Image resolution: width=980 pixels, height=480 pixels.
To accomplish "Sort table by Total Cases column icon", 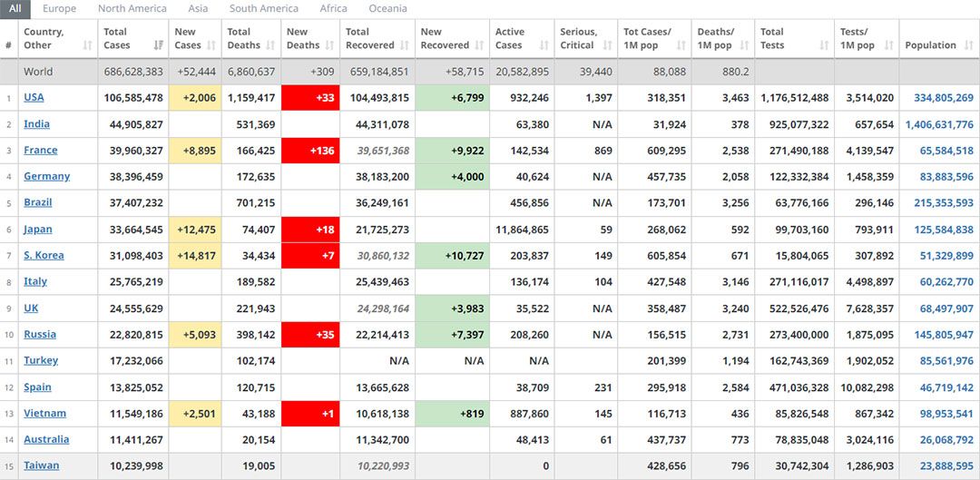I will [159, 45].
